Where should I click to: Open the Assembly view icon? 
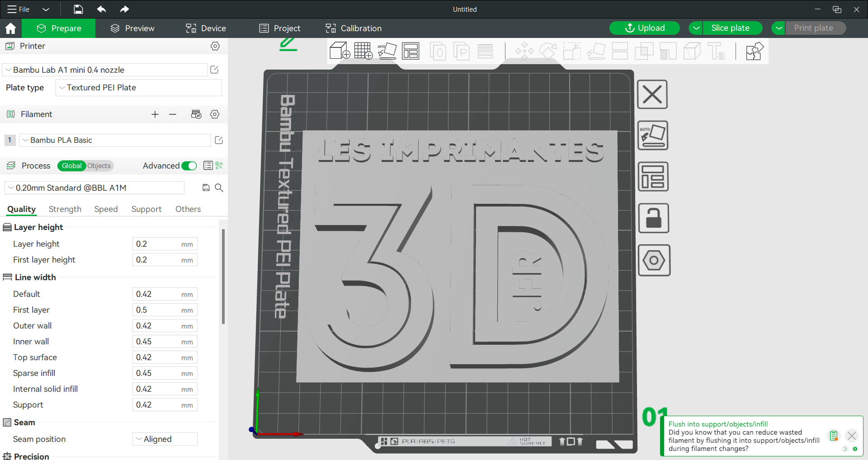tap(754, 51)
